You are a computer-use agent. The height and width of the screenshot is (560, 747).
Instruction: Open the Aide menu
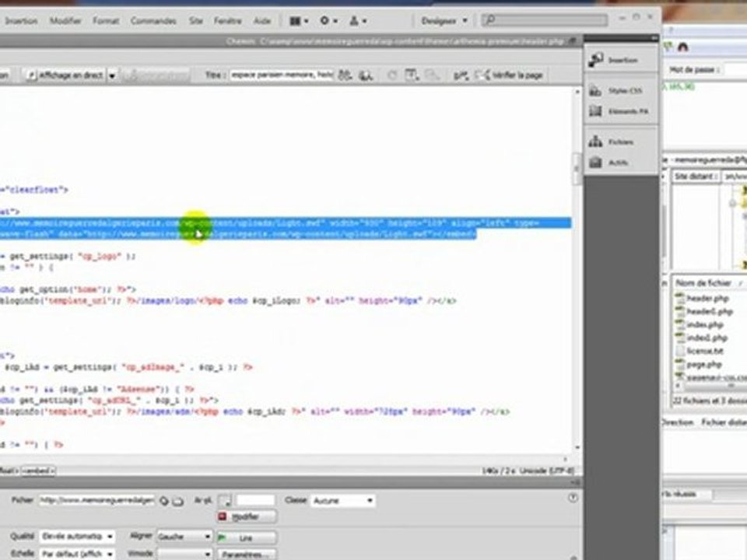(262, 21)
